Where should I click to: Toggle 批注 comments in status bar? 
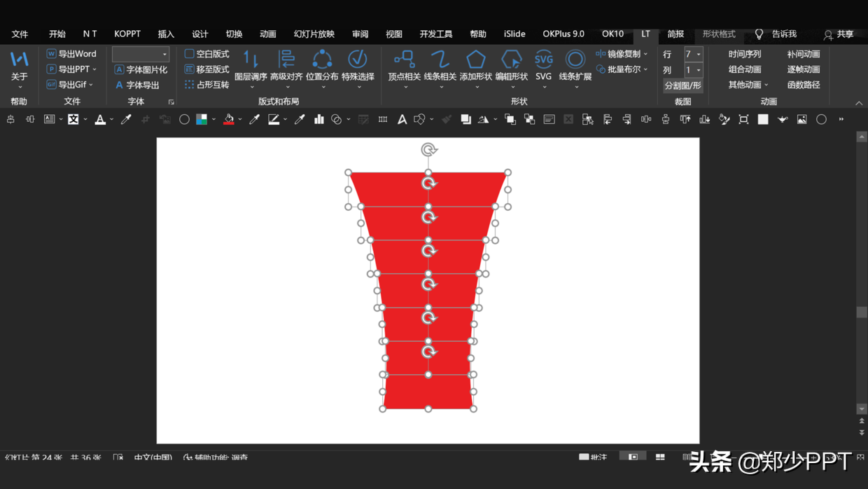[x=593, y=457]
